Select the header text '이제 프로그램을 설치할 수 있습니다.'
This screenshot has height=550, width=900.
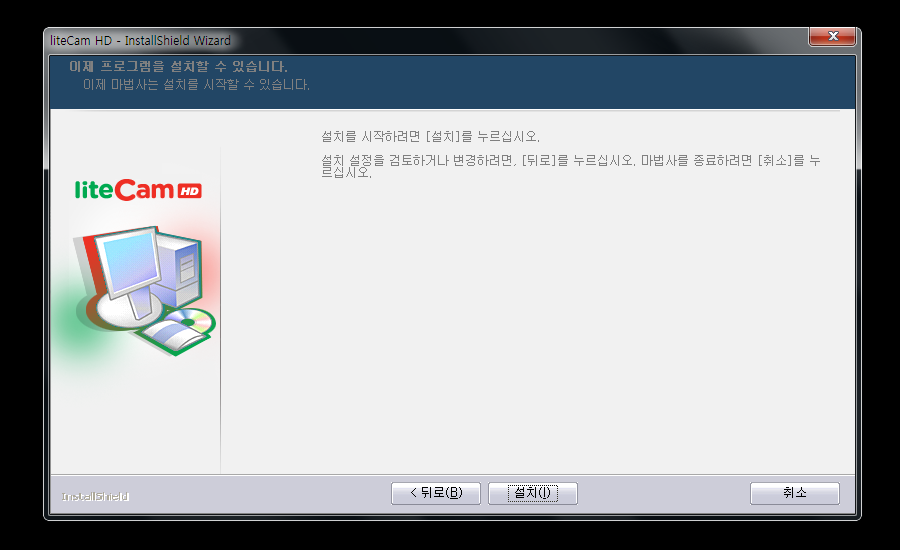click(178, 67)
